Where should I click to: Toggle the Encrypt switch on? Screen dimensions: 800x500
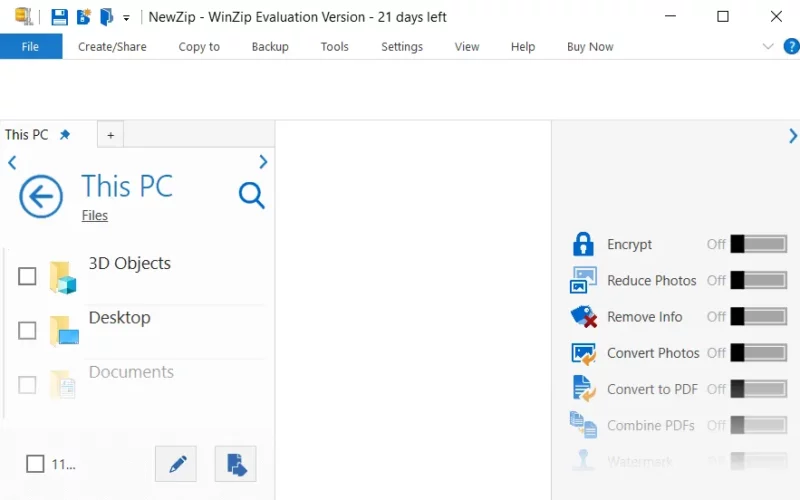tap(759, 244)
